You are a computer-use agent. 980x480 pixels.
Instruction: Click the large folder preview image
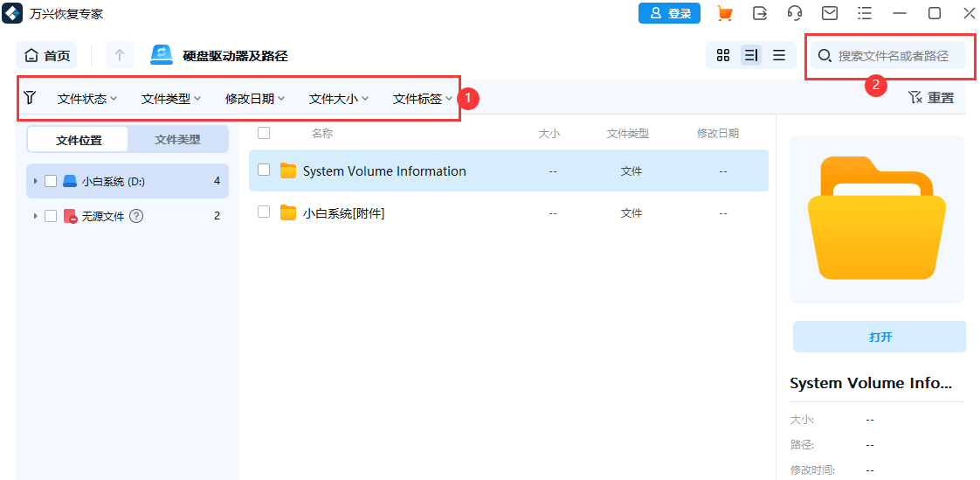(x=877, y=219)
